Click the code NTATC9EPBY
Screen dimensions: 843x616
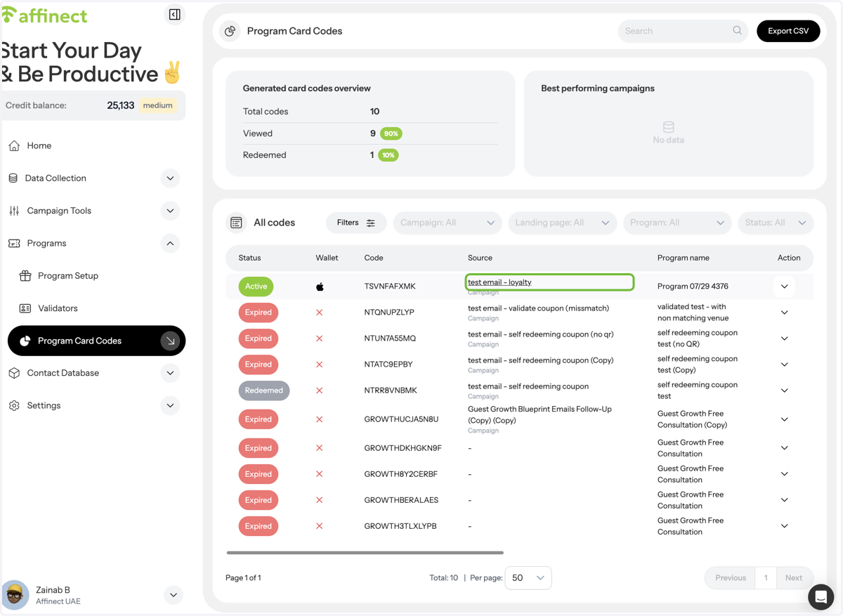[388, 365]
